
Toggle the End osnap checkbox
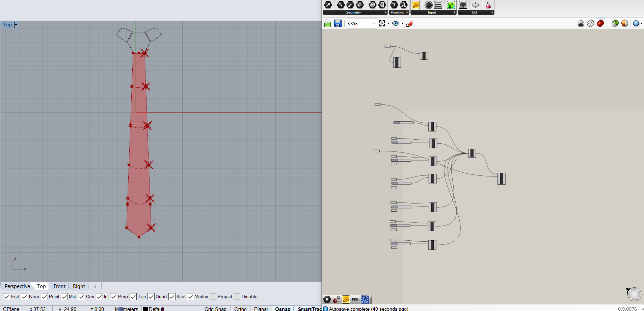pos(6,296)
